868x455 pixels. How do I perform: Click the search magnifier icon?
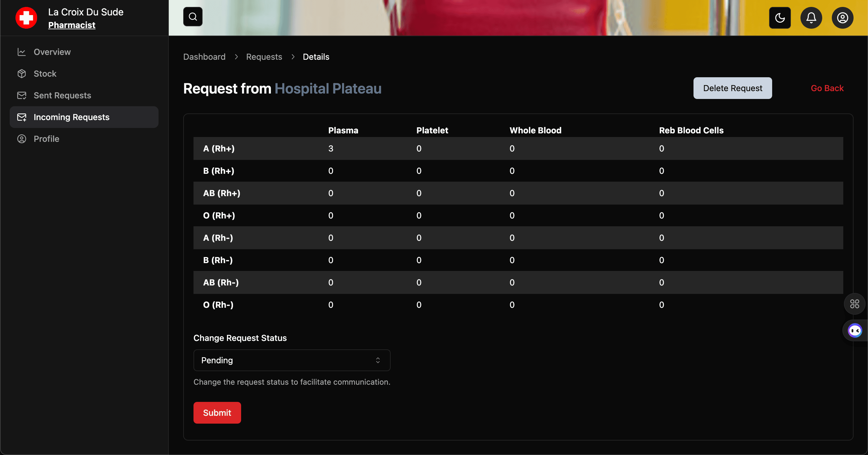click(x=193, y=17)
